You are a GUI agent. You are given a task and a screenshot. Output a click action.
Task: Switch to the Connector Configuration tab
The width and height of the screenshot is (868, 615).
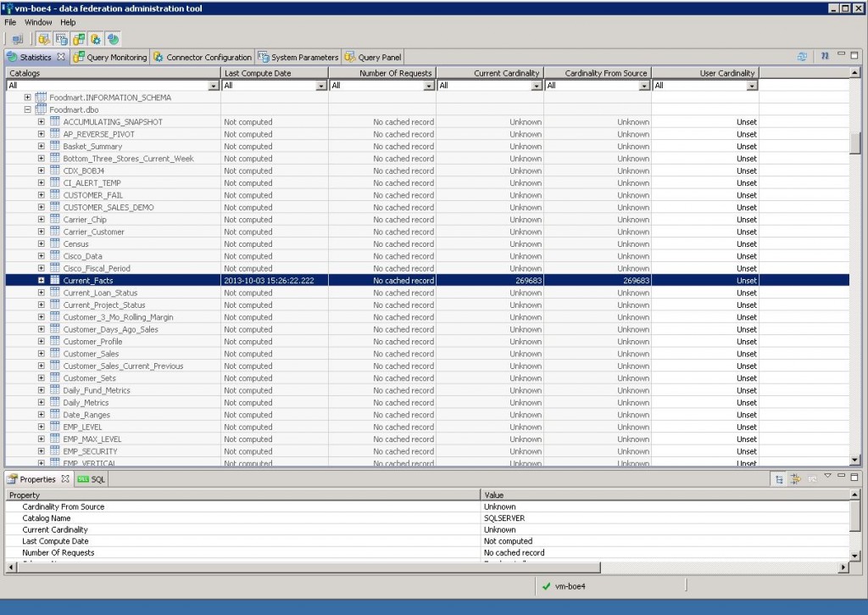pyautogui.click(x=203, y=57)
